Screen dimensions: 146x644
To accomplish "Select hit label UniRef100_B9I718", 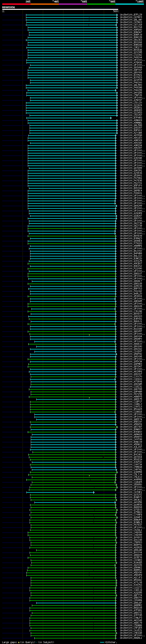I will click(x=131, y=27).
